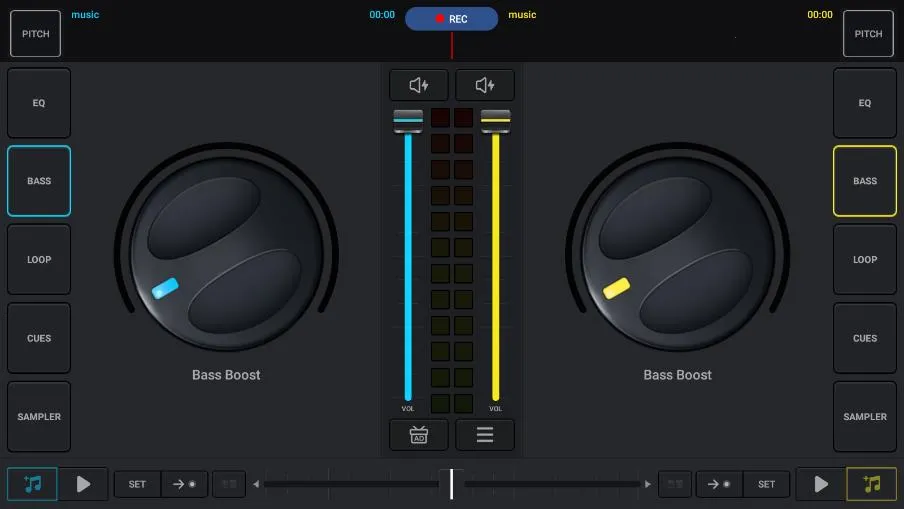Open the left deck CUES panel
This screenshot has width=904, height=509.
39,338
